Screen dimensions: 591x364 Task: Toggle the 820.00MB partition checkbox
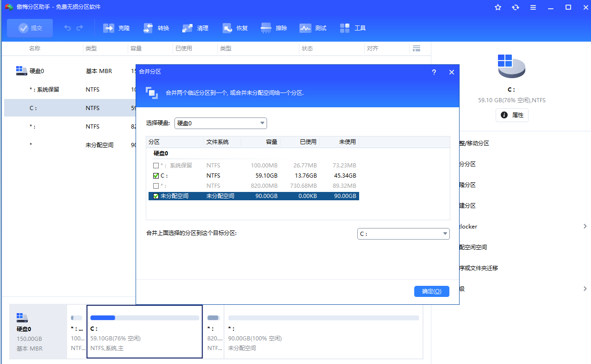156,186
